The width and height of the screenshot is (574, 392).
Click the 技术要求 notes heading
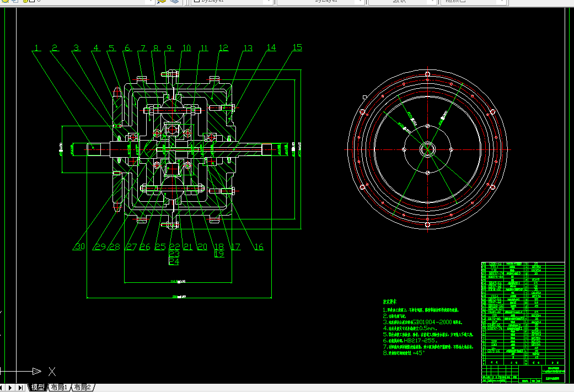click(390, 302)
